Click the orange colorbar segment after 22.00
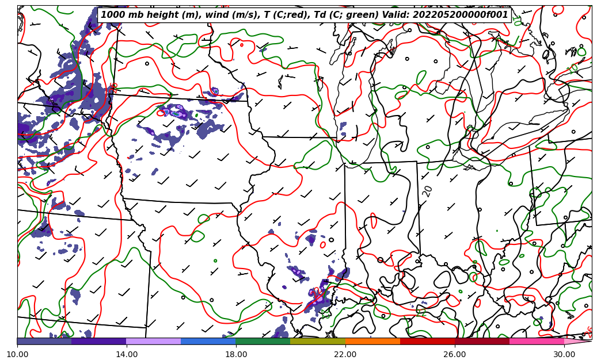This screenshot has width=597, height=364. tap(372, 341)
